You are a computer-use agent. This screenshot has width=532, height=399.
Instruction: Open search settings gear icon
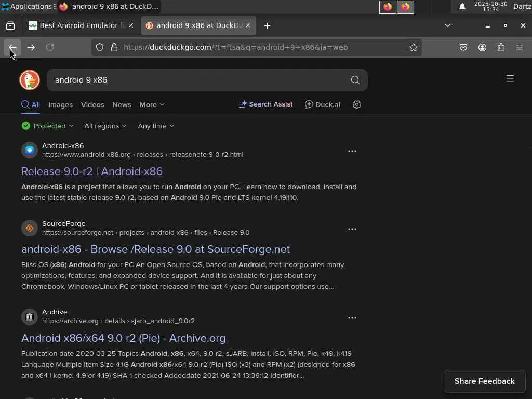356,104
